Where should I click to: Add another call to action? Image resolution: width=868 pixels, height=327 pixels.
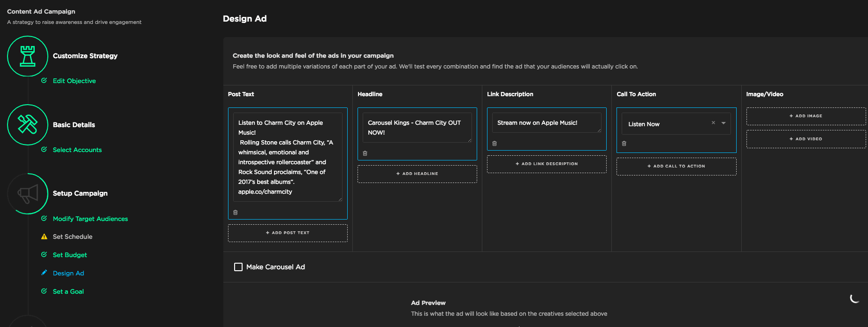click(676, 167)
